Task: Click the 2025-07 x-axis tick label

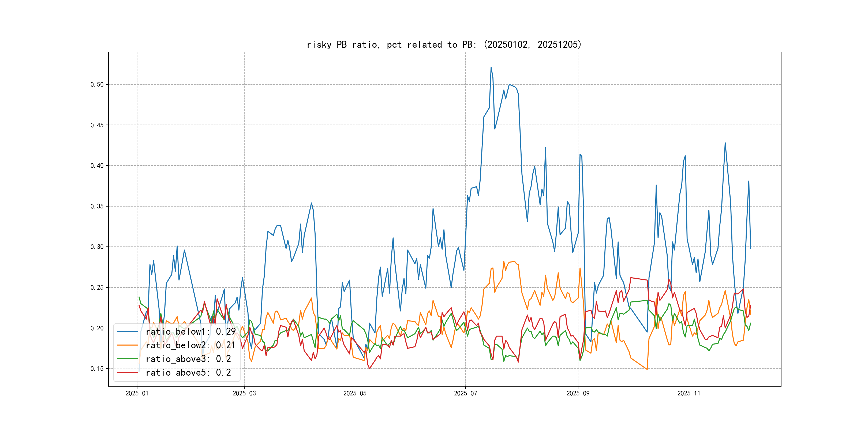Action: (465, 393)
